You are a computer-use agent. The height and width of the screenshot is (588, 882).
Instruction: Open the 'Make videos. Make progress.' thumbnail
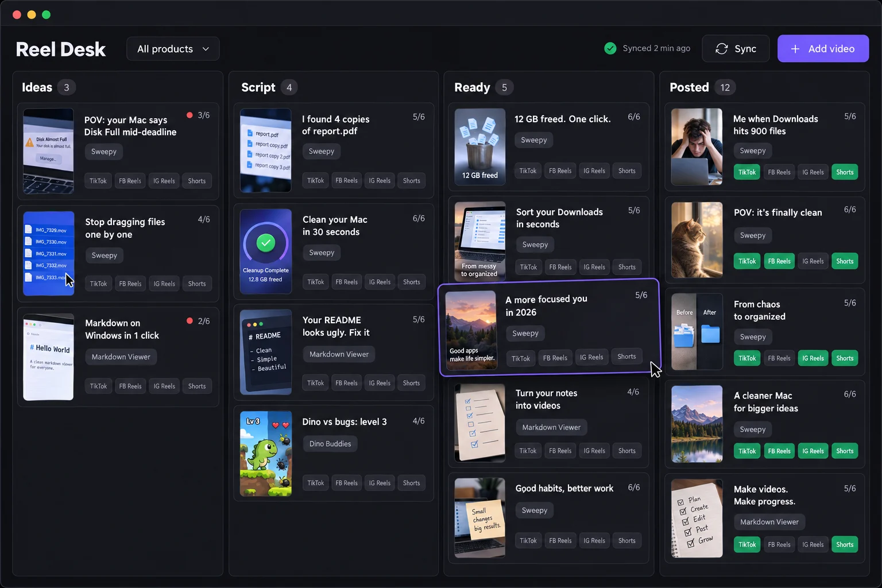[697, 519]
